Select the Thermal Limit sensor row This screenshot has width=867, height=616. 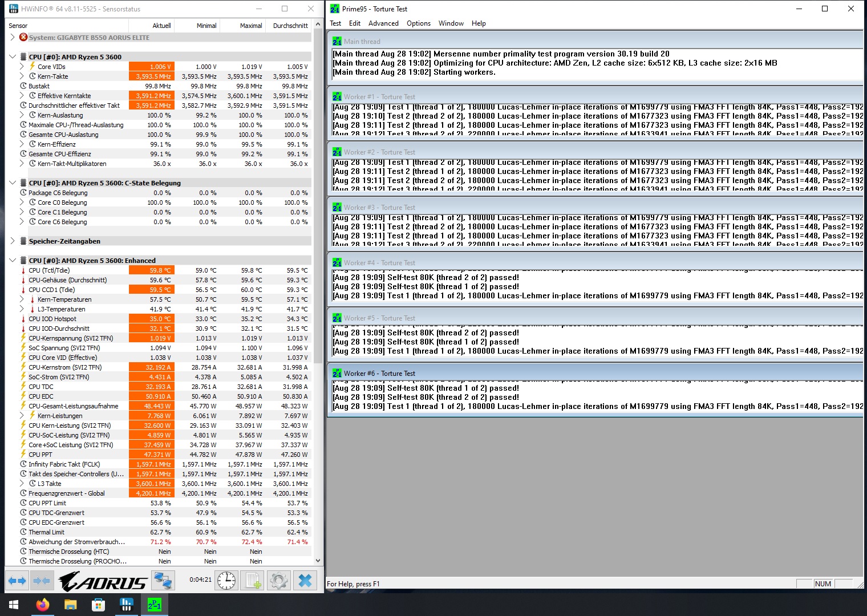pos(160,532)
